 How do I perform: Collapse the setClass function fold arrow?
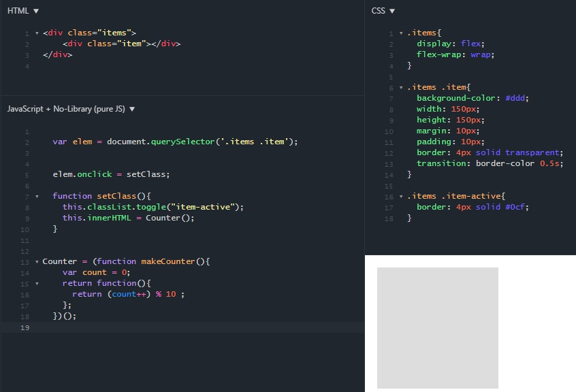point(37,197)
